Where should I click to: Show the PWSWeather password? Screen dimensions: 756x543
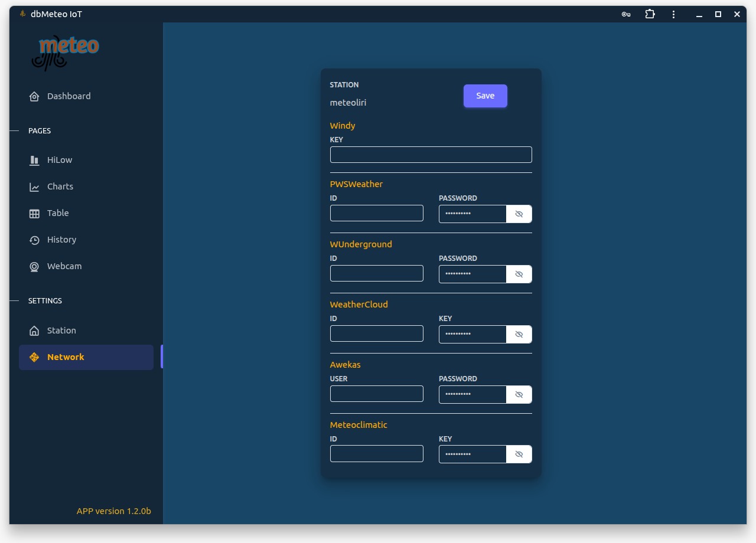[x=519, y=214]
